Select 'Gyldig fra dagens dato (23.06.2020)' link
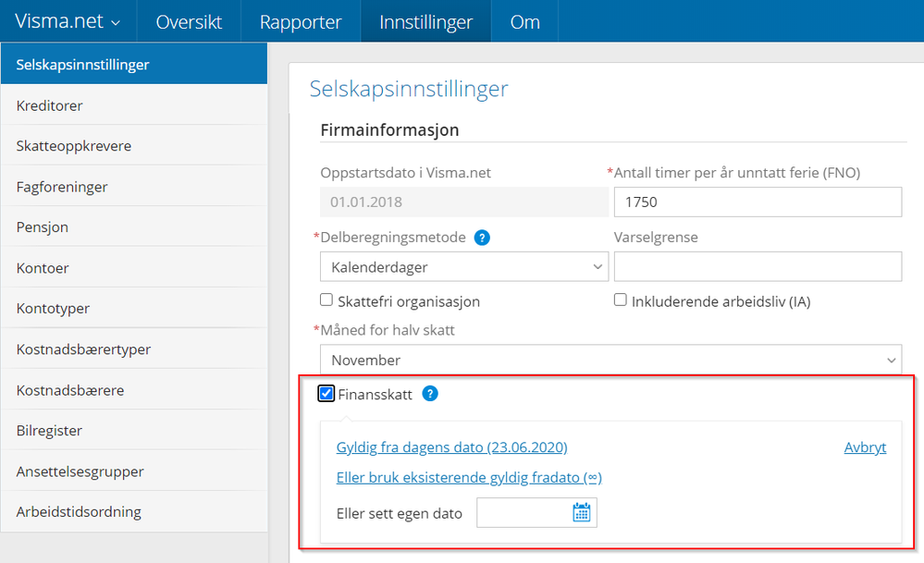The width and height of the screenshot is (924, 563). tap(451, 447)
